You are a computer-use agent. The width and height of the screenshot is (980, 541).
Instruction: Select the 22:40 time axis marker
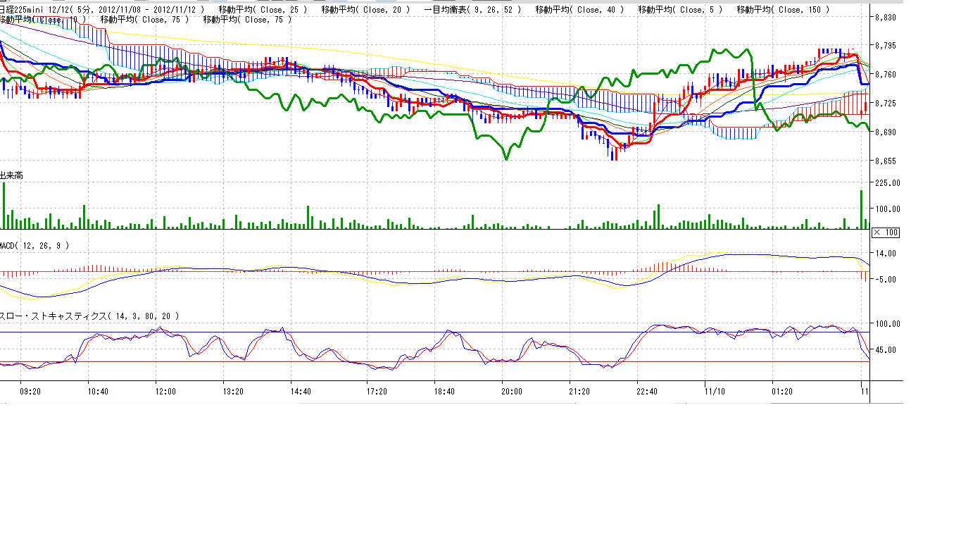(646, 391)
